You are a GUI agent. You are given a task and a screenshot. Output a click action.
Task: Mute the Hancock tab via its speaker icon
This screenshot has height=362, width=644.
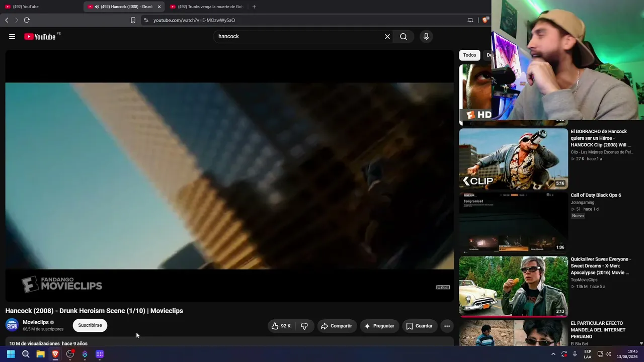point(97,7)
